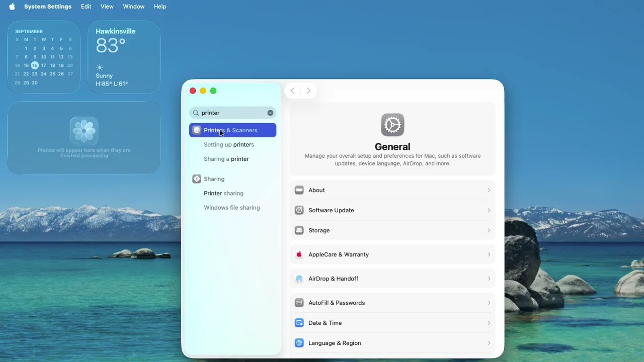The width and height of the screenshot is (644, 362).
Task: Select Printers & Scanners search result
Action: point(232,130)
